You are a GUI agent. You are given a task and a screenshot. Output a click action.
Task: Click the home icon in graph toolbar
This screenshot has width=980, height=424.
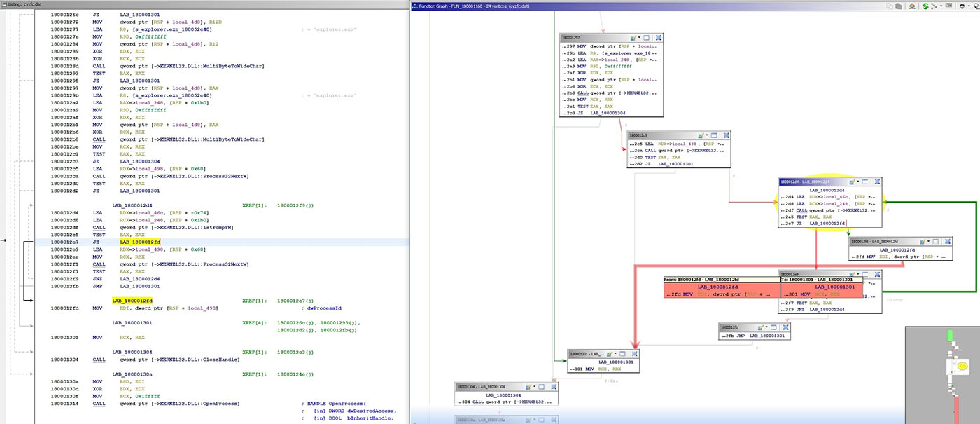point(912,6)
